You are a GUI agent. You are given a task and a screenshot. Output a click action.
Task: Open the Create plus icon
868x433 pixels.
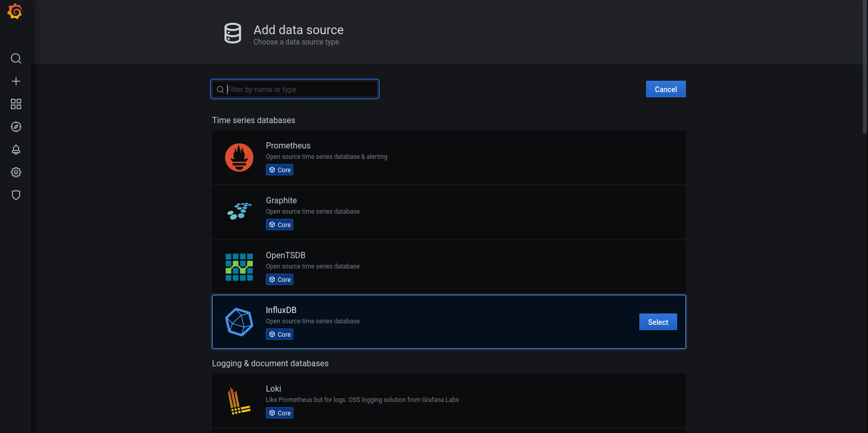(x=16, y=81)
